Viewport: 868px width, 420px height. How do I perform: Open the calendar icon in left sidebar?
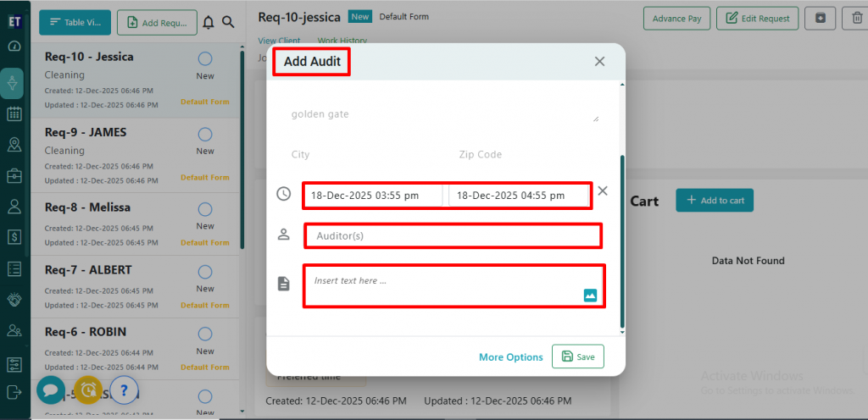(x=14, y=113)
